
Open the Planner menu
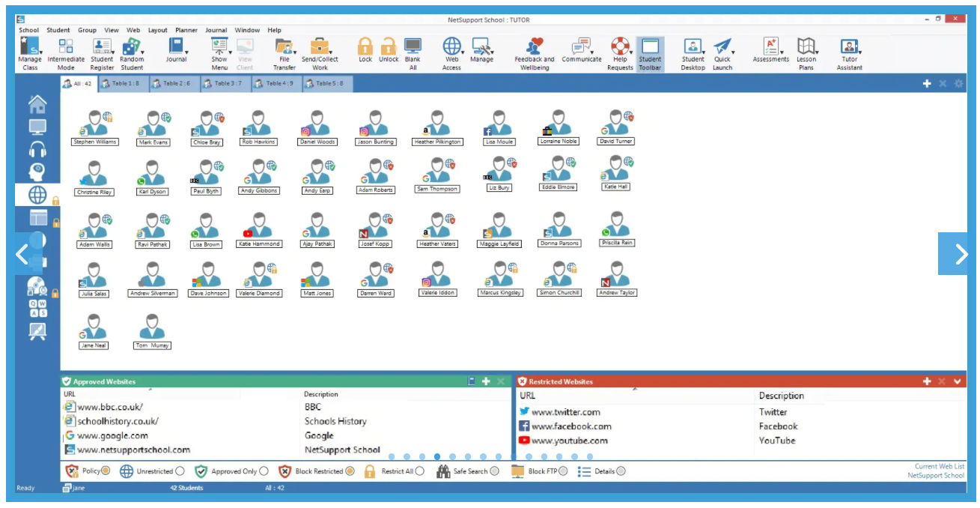(x=186, y=31)
